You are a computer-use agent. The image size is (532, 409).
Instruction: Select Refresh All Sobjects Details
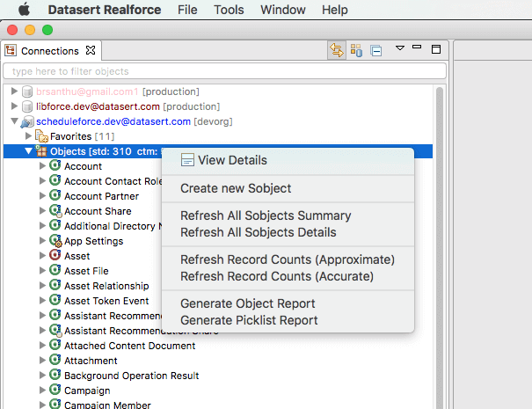point(288,232)
